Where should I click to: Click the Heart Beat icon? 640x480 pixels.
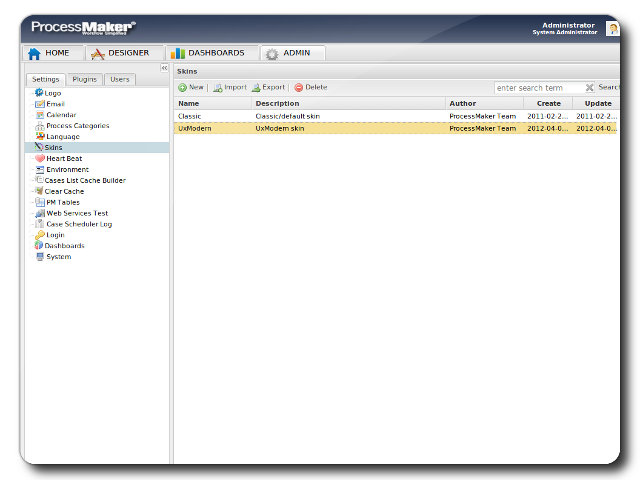39,158
